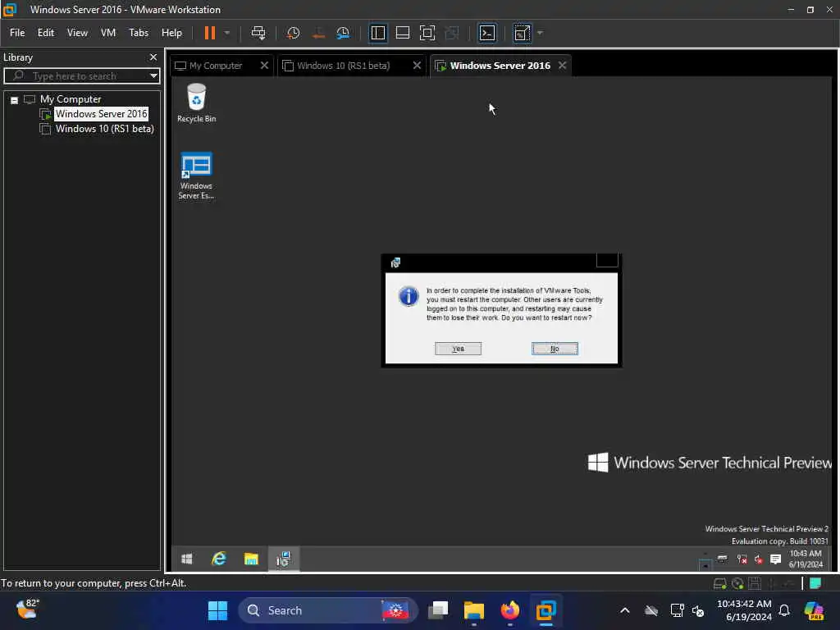Open the guest Action Center icon
The width and height of the screenshot is (840, 630).
pos(775,559)
